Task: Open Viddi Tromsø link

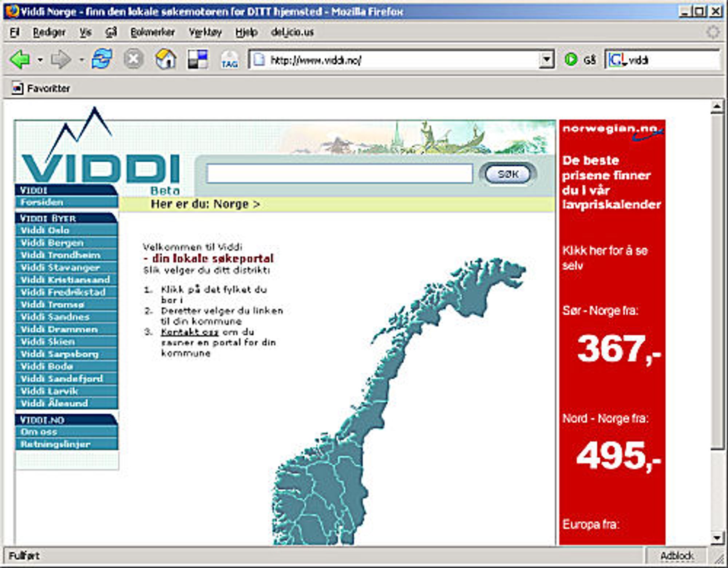Action: point(67,304)
